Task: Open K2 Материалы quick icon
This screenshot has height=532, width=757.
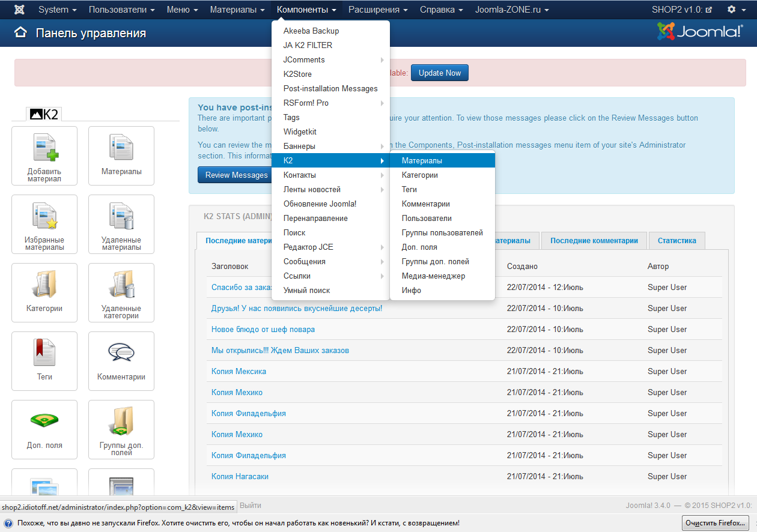Action: 121,156
